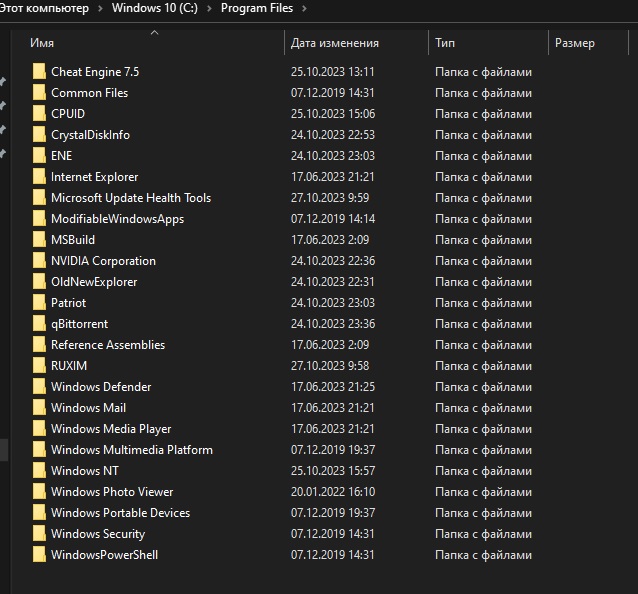Click the ModifiableWindowsApps folder icon
Viewport: 638px width, 594px height.
pyautogui.click(x=39, y=218)
